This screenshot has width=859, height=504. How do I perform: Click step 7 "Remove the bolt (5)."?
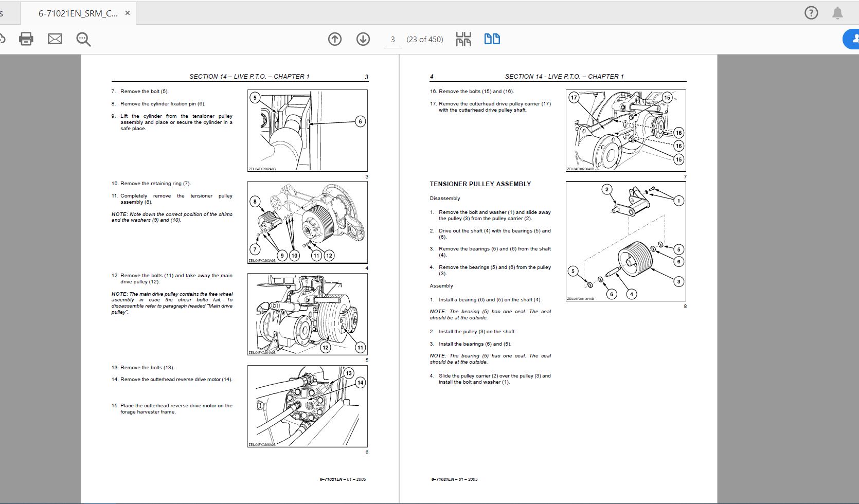(140, 92)
